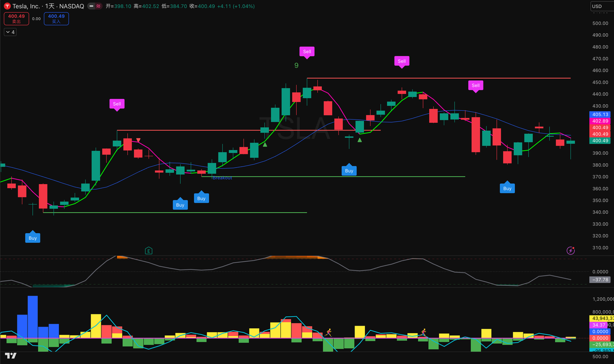This screenshot has width=614, height=364.
Task: Click the Breakout text label
Action: [x=222, y=178]
